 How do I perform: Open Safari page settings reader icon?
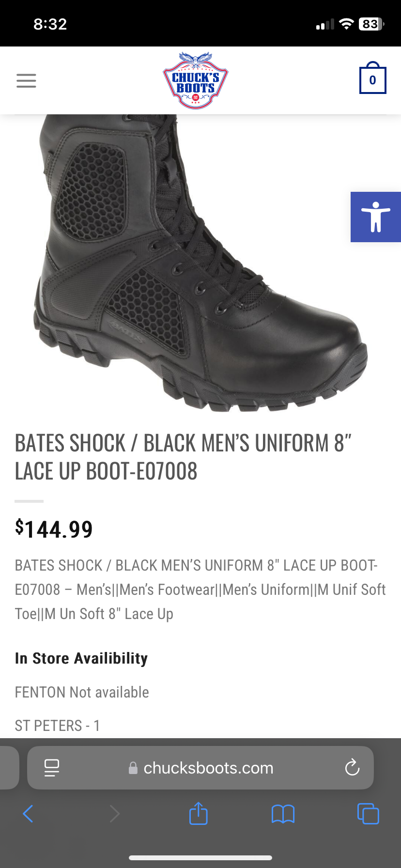coord(52,768)
